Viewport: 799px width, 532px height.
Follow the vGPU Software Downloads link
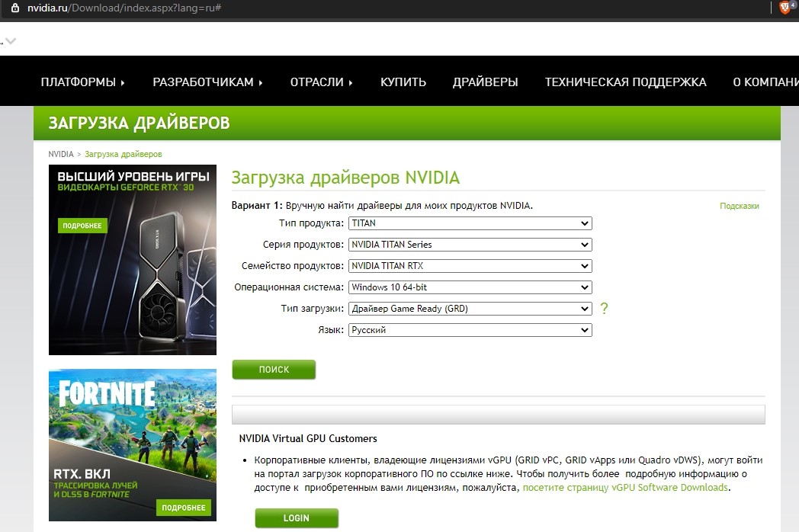[x=626, y=487]
